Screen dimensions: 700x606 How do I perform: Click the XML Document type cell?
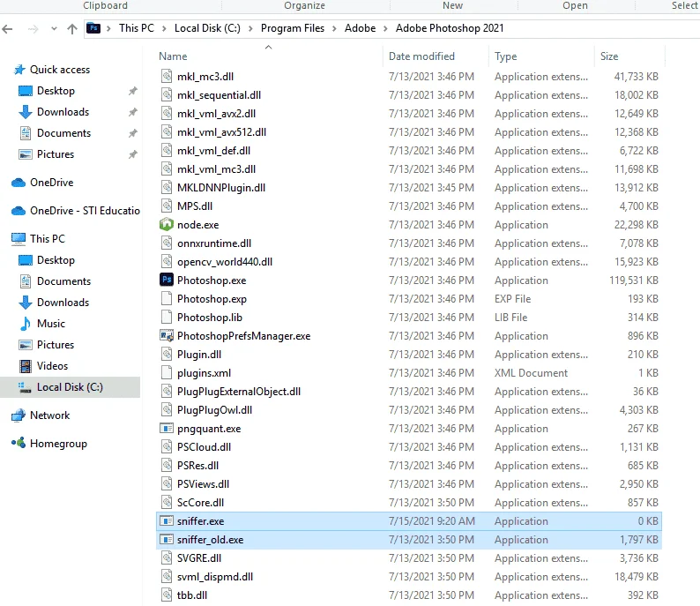[531, 373]
